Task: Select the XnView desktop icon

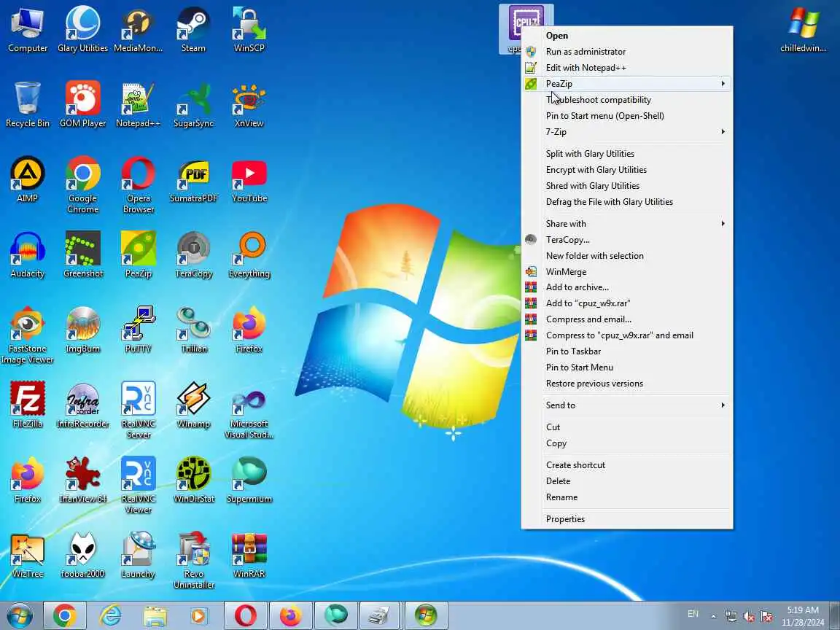Action: [x=249, y=104]
